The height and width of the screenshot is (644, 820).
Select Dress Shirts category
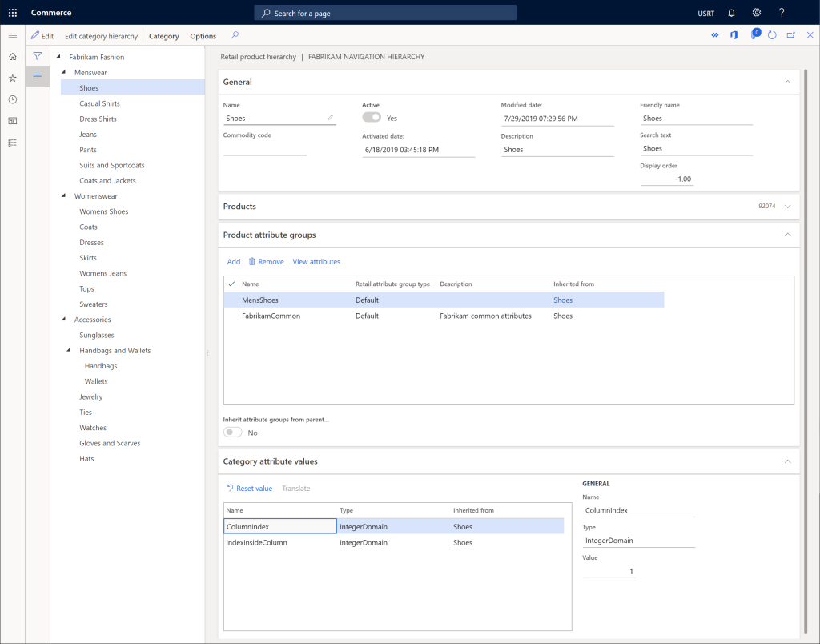click(x=98, y=119)
